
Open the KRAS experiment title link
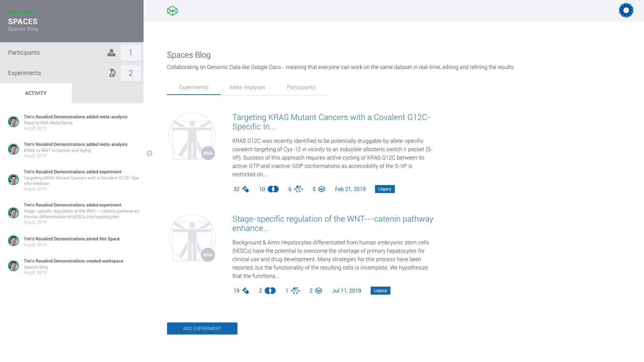coord(331,122)
